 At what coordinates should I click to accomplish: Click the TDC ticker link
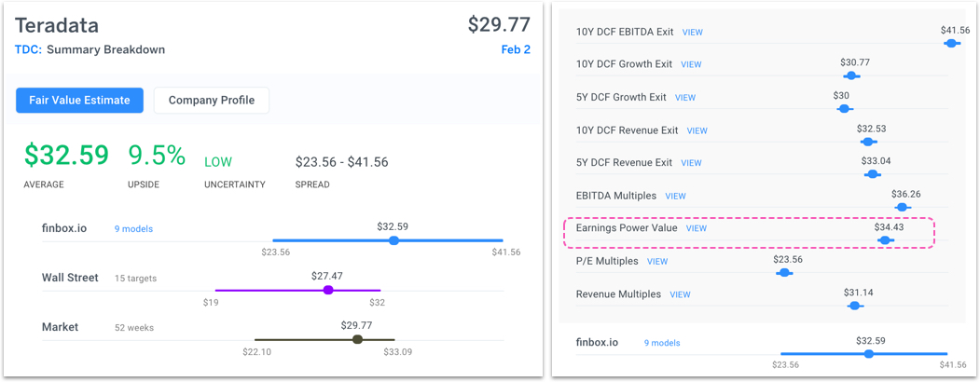(28, 50)
